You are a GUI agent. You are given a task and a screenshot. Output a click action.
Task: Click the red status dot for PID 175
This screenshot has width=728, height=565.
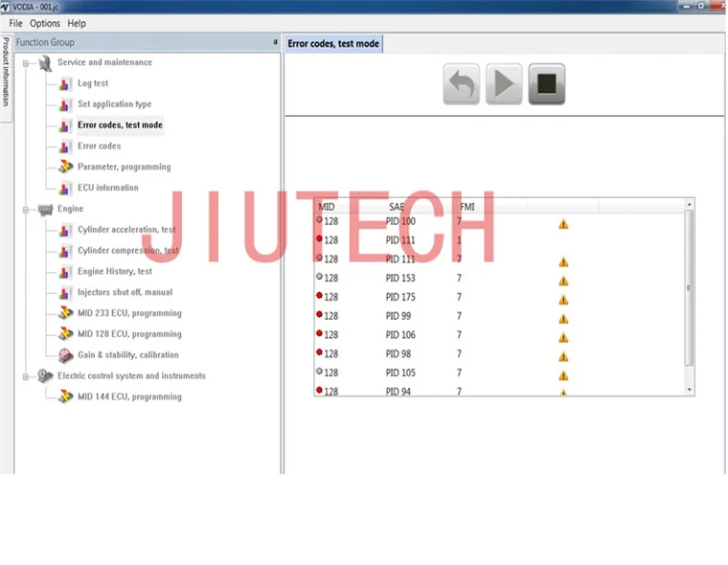coord(319,297)
